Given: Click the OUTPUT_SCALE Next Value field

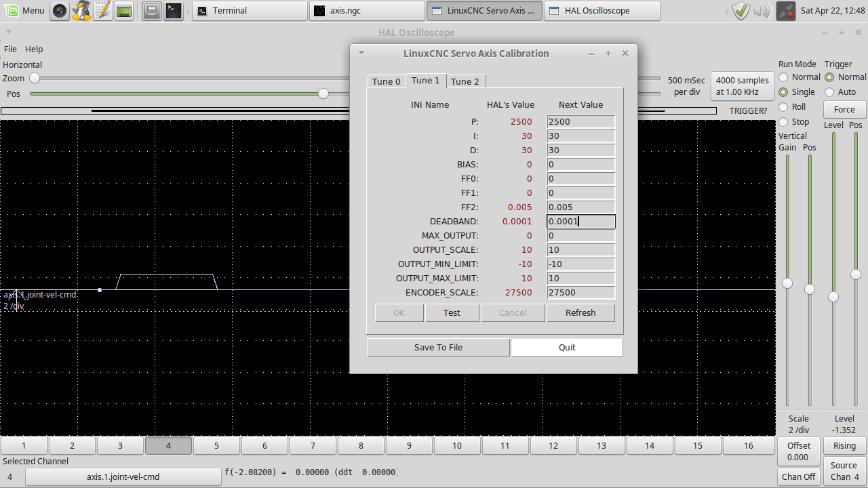Looking at the screenshot, I should tap(581, 250).
